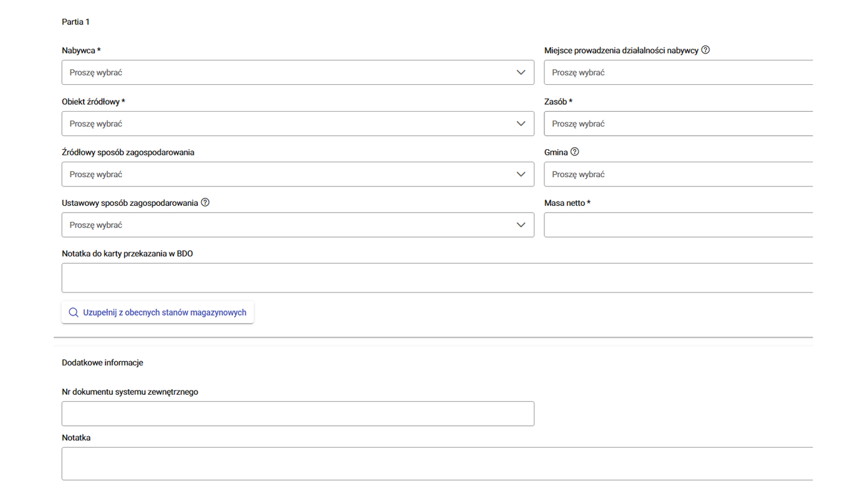Screen dimensions: 868x494
Task: Click chevron arrow in Obiekt źródłowy field
Action: (x=521, y=123)
